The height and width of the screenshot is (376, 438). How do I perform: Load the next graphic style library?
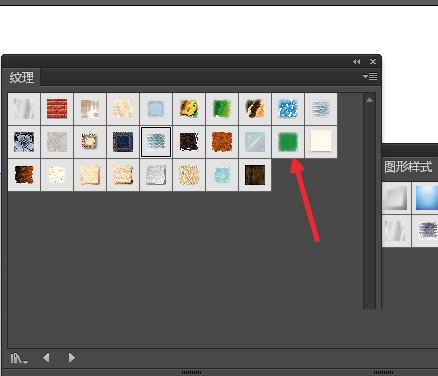tap(72, 358)
